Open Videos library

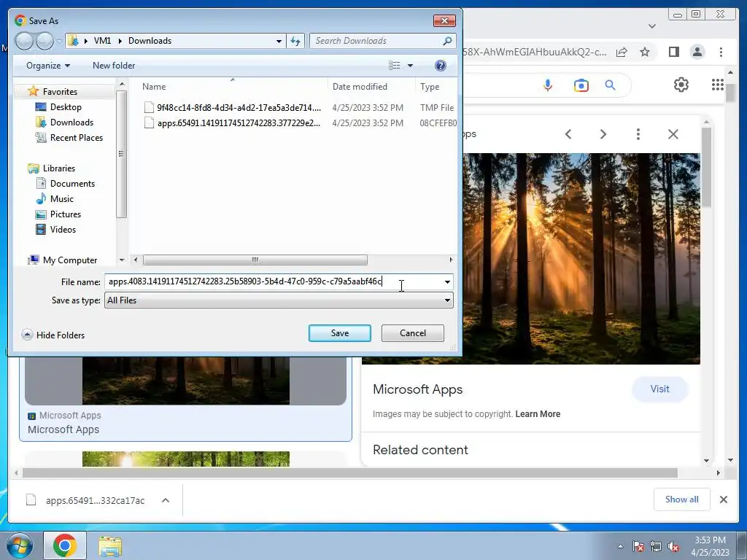(63, 230)
